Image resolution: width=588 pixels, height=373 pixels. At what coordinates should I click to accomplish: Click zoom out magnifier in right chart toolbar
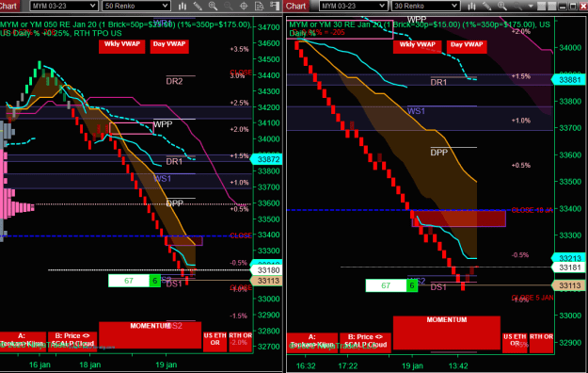(517, 6)
